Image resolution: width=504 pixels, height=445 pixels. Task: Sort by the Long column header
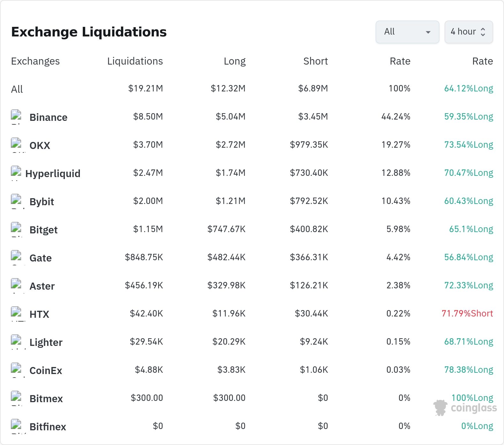[x=235, y=61]
